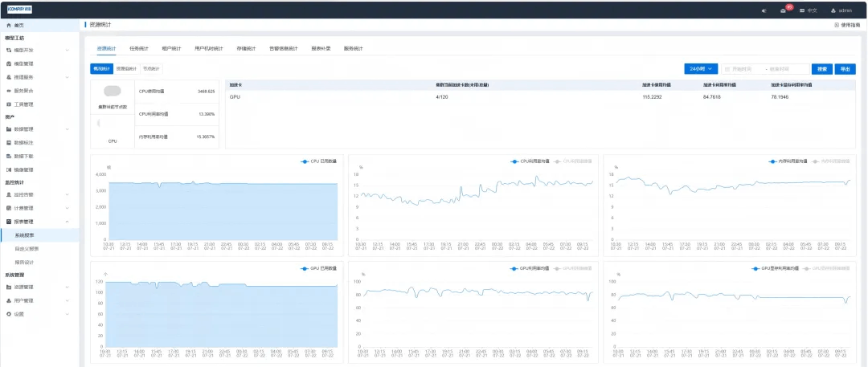Screen dimensions: 868x367
Task: Toggle GPU 已用数量 legend series
Action: click(318, 268)
